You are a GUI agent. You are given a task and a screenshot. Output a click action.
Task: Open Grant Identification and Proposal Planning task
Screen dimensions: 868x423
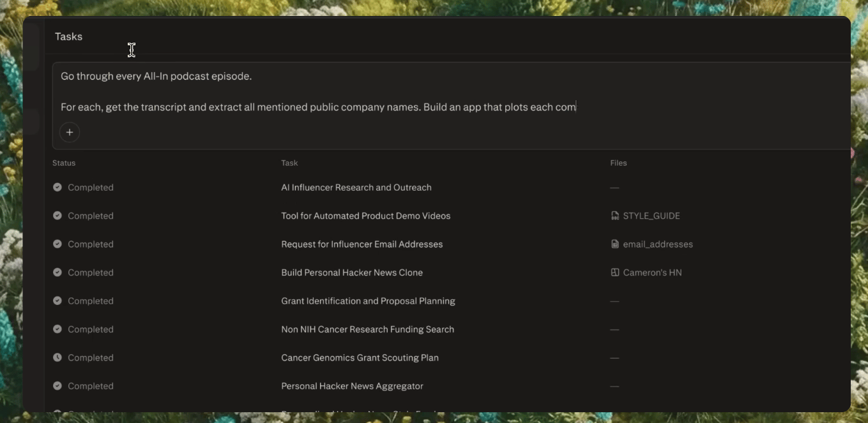pyautogui.click(x=368, y=301)
